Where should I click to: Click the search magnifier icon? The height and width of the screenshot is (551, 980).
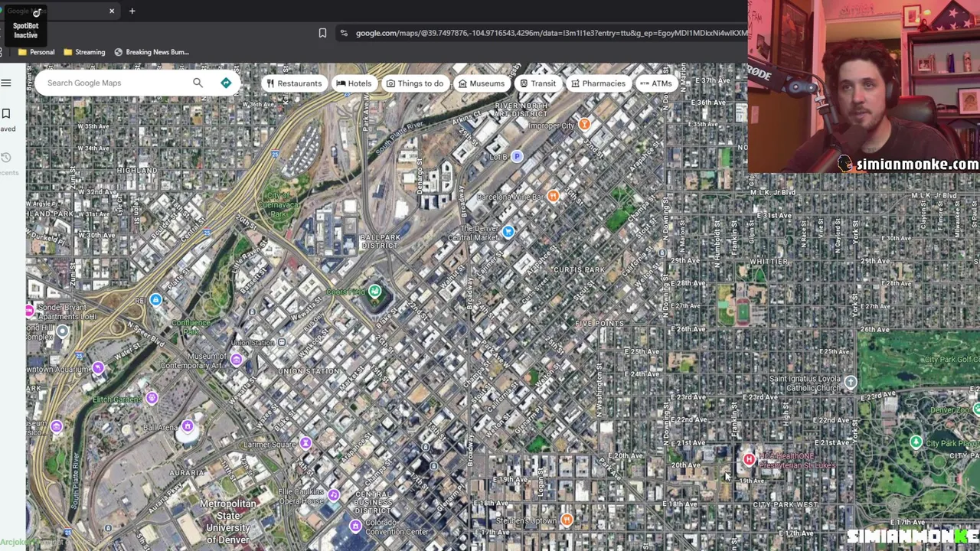coord(198,83)
